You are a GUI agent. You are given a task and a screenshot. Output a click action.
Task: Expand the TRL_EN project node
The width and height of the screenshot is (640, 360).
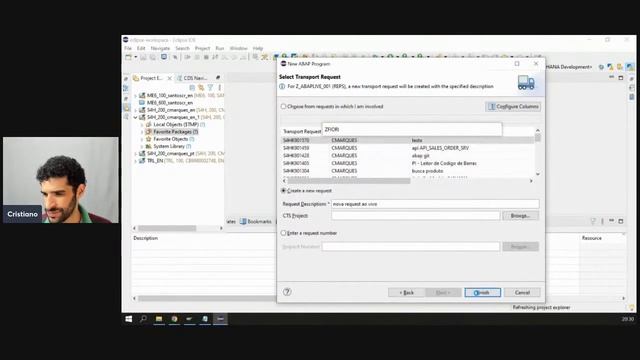click(136, 161)
